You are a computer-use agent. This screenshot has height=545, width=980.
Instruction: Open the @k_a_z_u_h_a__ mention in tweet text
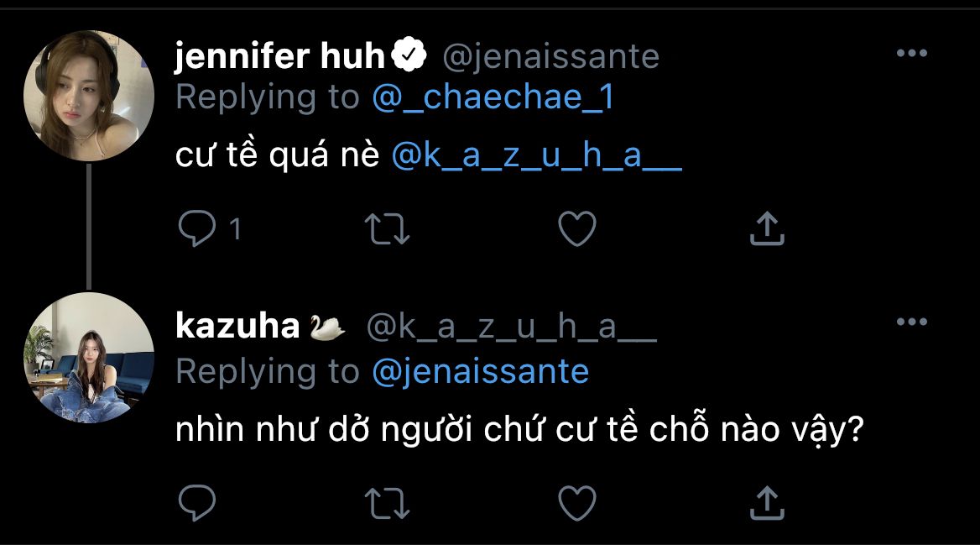coord(536,157)
